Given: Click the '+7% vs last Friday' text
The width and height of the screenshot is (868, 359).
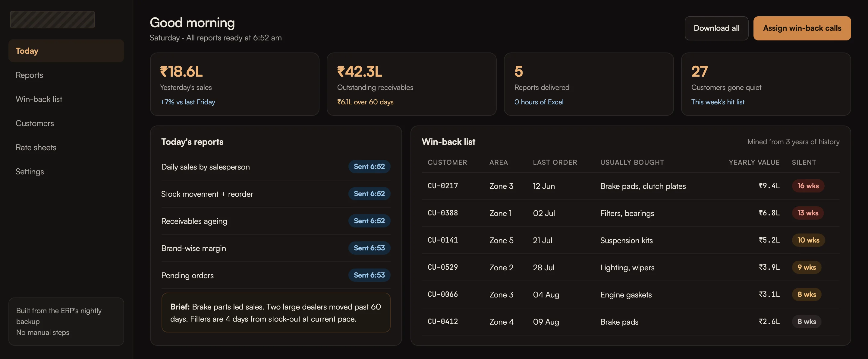Looking at the screenshot, I should 188,102.
